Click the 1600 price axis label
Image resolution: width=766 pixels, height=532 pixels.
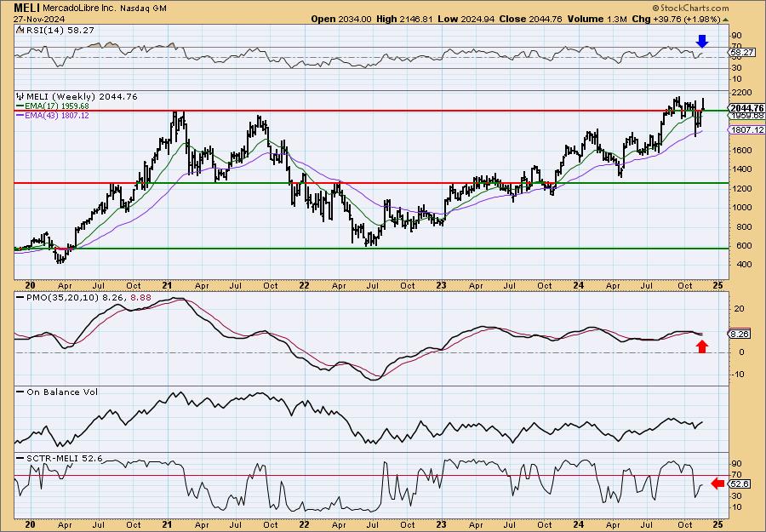point(741,150)
